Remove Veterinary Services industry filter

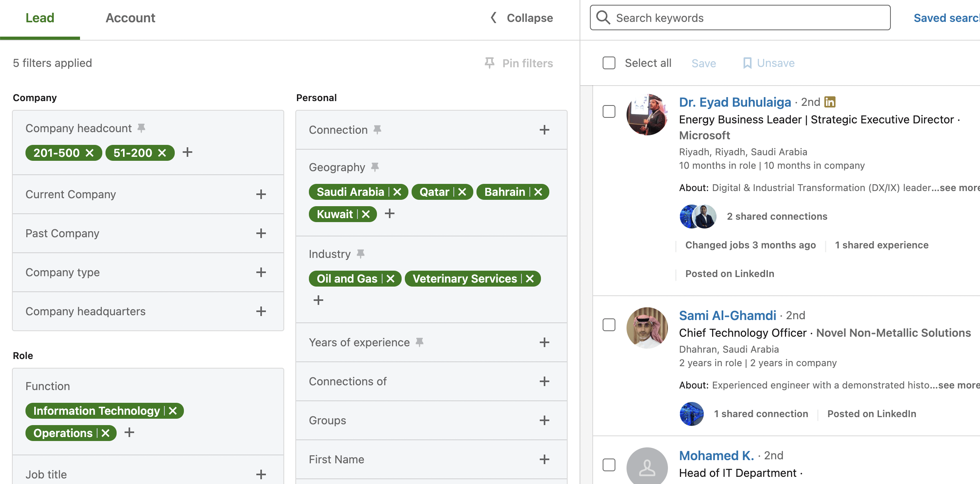point(530,279)
